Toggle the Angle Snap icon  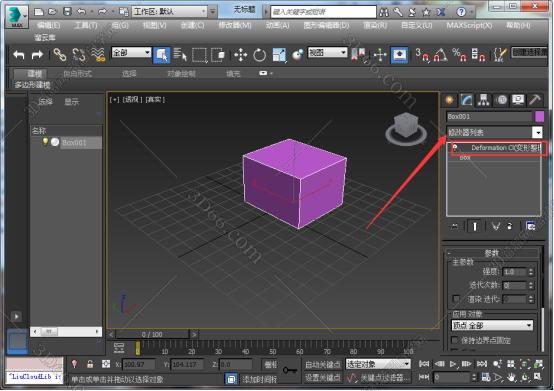click(x=441, y=55)
